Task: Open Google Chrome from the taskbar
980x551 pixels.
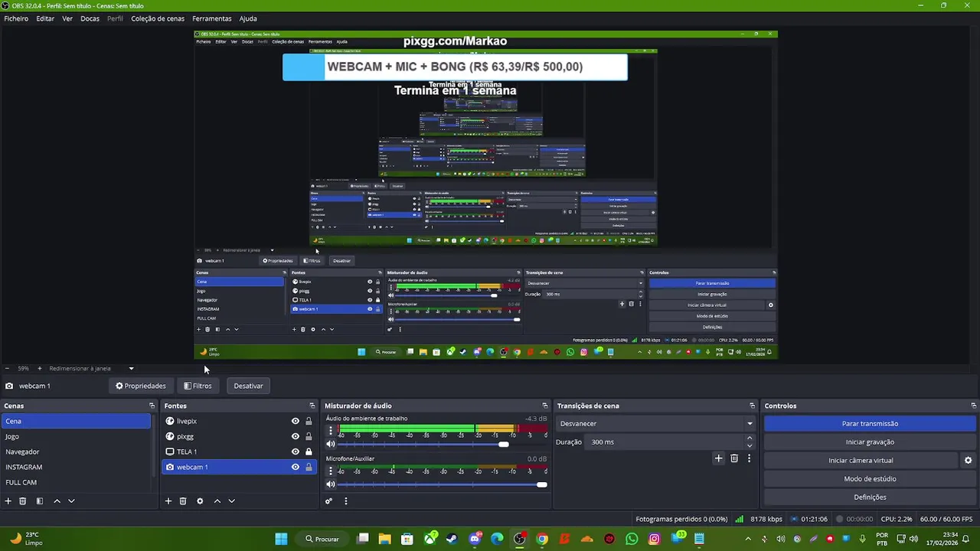Action: pos(542,539)
